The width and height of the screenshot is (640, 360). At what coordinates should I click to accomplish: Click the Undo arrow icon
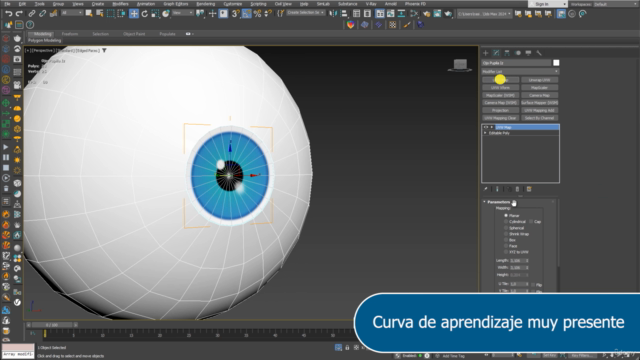point(8,14)
